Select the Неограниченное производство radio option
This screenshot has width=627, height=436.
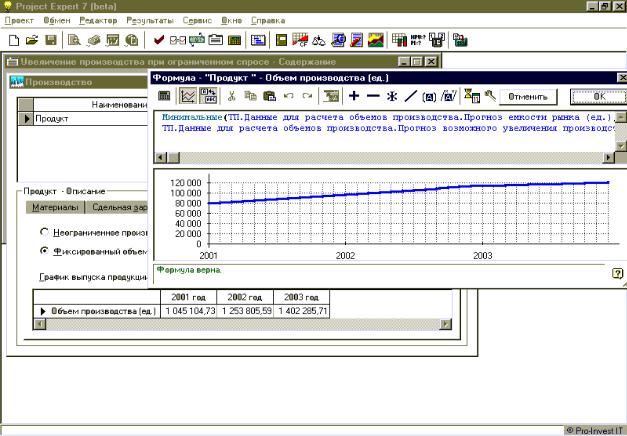[x=44, y=232]
